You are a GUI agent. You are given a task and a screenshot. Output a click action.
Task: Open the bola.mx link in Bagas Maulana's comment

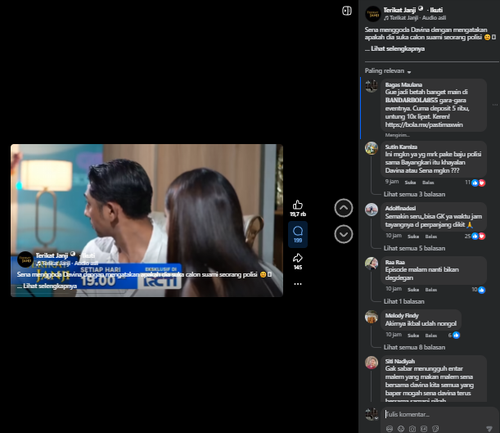[x=424, y=125]
